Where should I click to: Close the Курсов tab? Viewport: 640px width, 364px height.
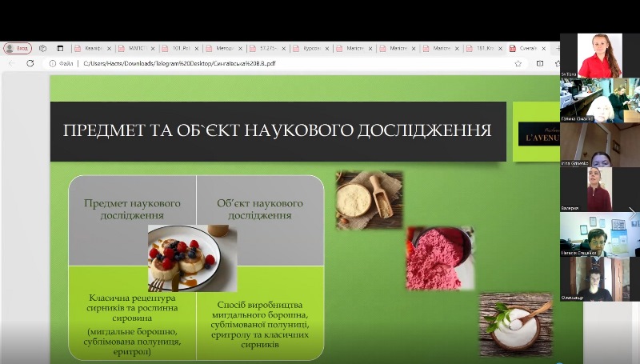[327, 49]
